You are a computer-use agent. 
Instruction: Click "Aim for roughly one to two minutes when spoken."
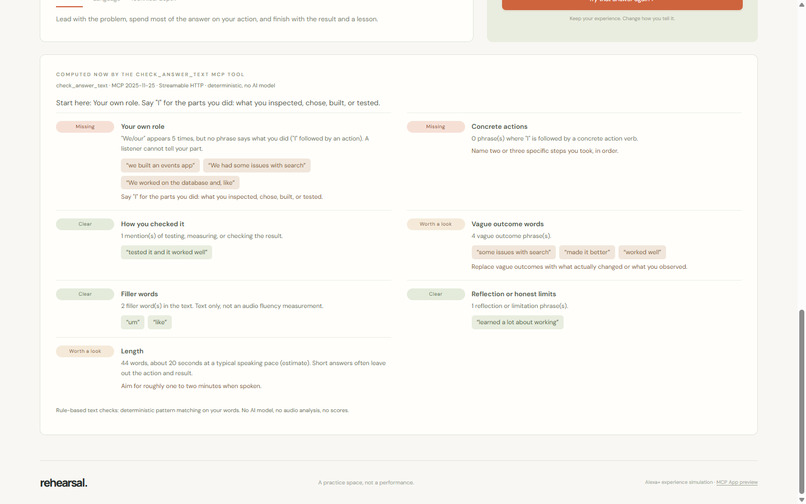click(191, 386)
